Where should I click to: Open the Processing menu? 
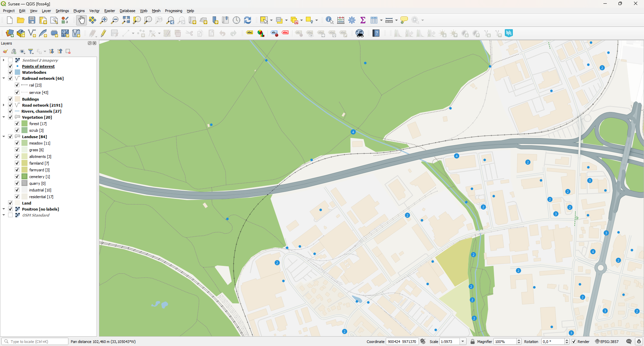[x=173, y=11]
